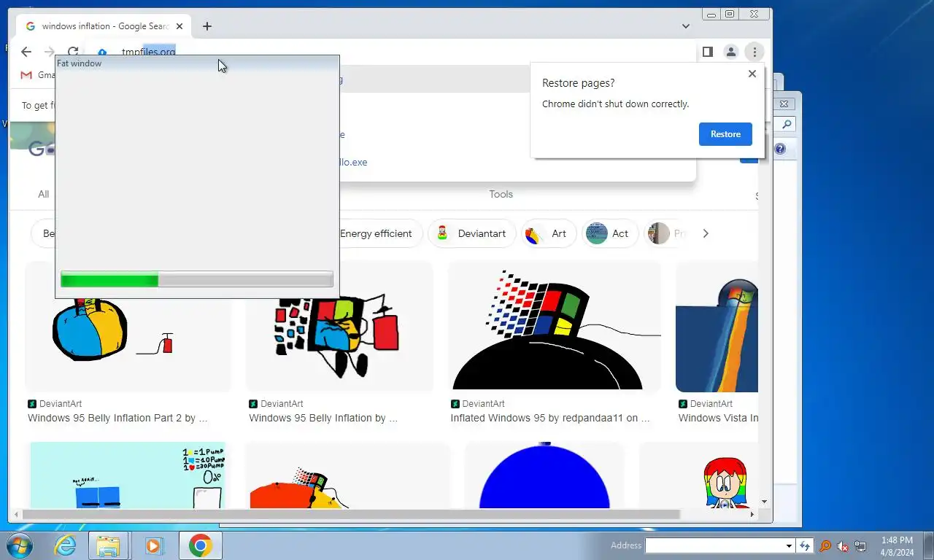934x560 pixels.
Task: Click the Address bar Go arrows button
Action: (x=805, y=545)
